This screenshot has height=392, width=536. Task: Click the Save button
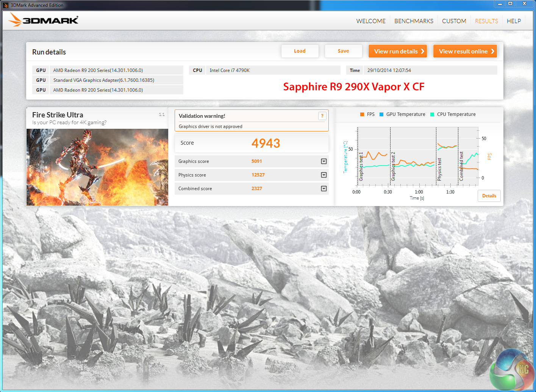(343, 51)
